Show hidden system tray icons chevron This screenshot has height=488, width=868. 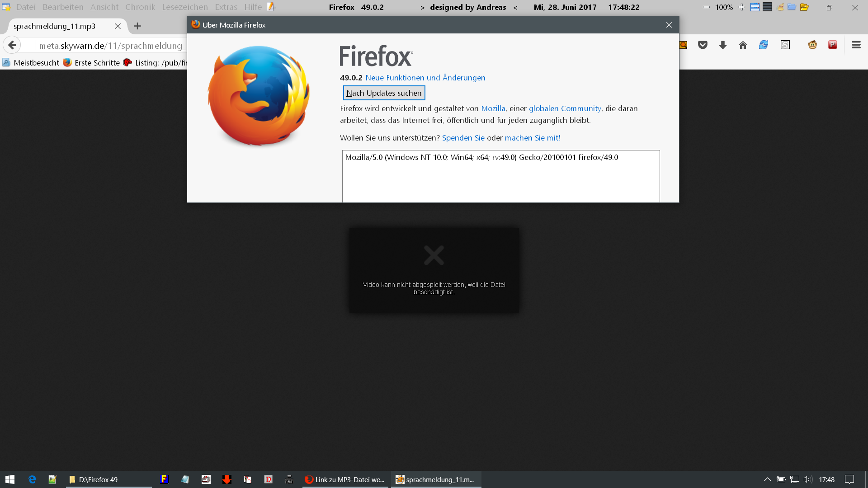[767, 479]
